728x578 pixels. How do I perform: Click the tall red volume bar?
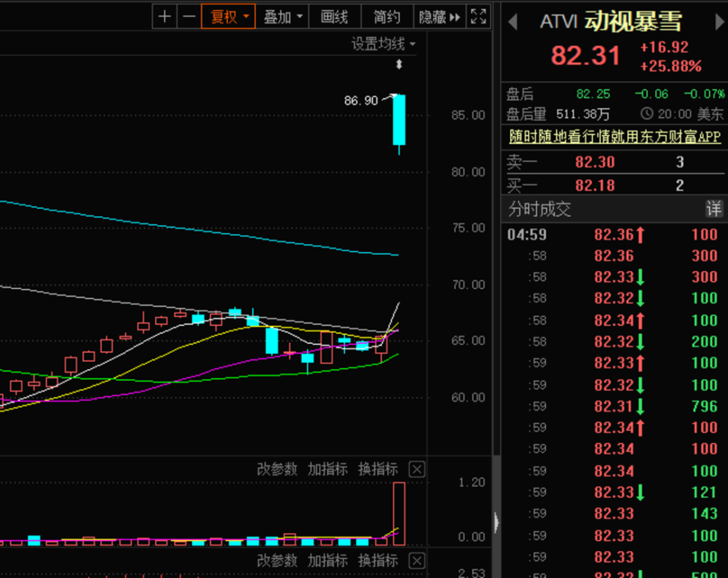399,513
